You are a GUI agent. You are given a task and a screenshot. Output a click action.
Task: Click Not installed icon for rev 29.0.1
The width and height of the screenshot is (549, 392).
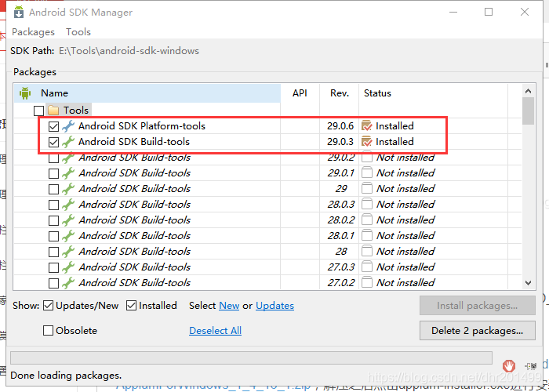(367, 173)
